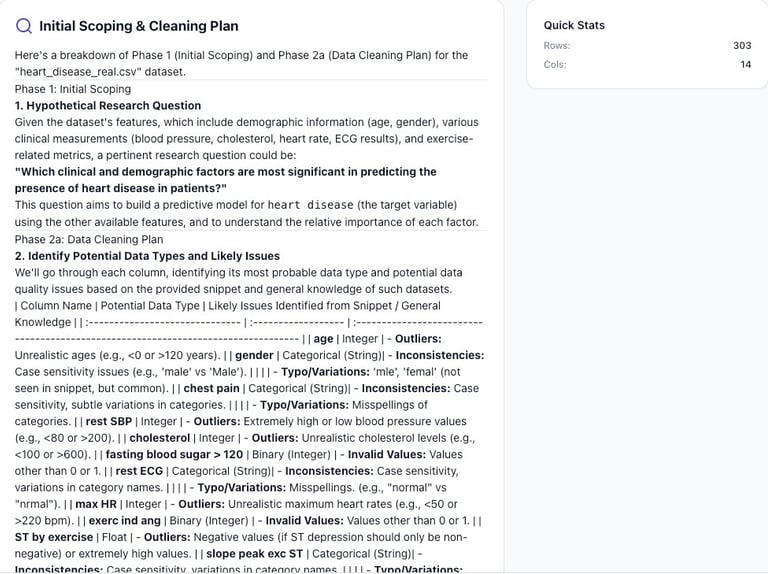The height and width of the screenshot is (574, 768).
Task: Click the '1. Hypothetical Research Question' heading
Action: point(108,105)
